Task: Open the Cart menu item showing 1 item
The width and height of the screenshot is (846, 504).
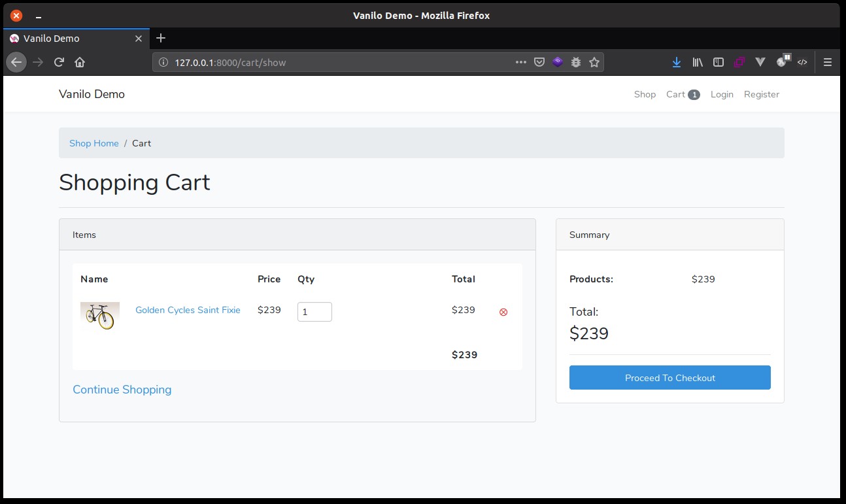Action: [683, 94]
